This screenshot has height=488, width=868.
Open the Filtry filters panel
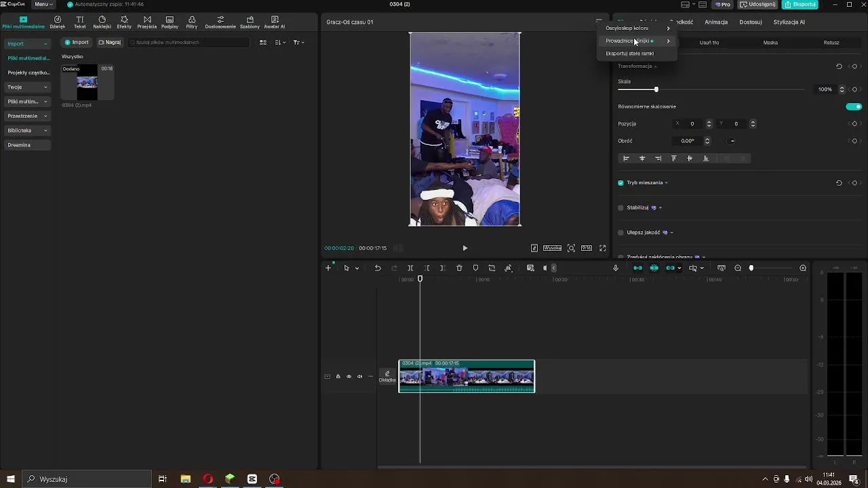pyautogui.click(x=192, y=22)
